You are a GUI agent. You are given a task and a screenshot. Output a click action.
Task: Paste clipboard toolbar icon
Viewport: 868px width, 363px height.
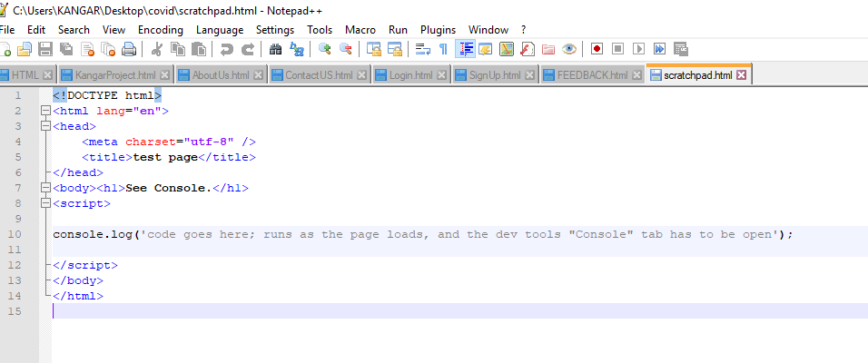199,49
